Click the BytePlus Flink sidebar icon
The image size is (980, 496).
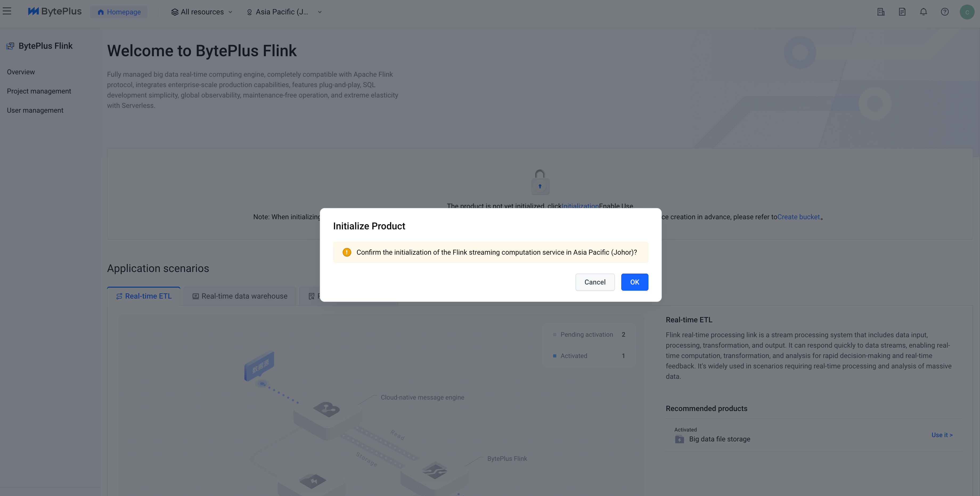point(10,46)
